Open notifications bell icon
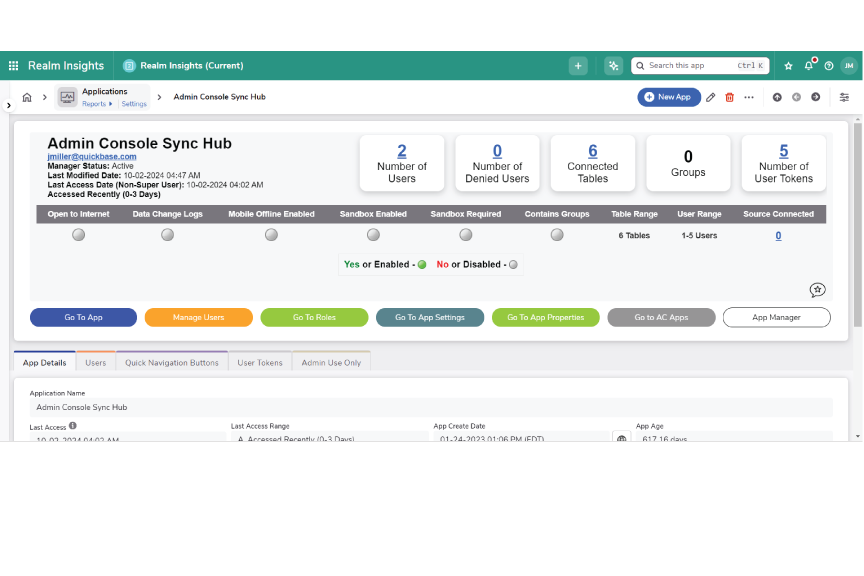The height and width of the screenshot is (576, 864). (x=809, y=66)
